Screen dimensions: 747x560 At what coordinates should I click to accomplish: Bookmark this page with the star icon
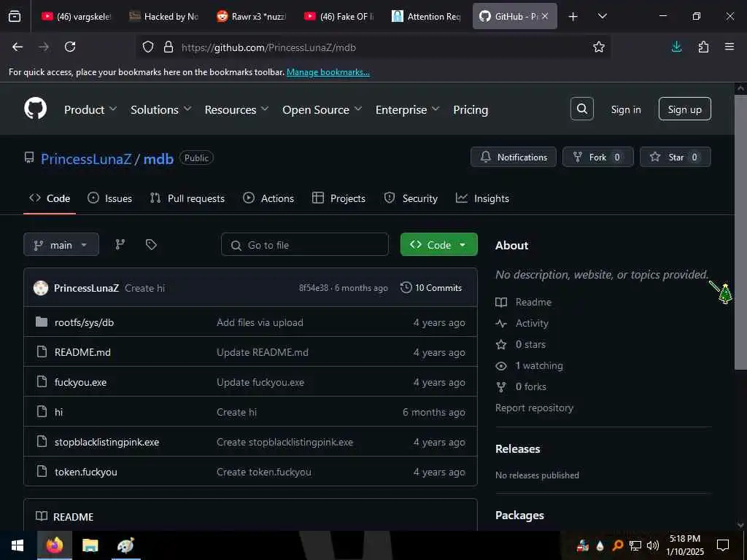(x=598, y=47)
